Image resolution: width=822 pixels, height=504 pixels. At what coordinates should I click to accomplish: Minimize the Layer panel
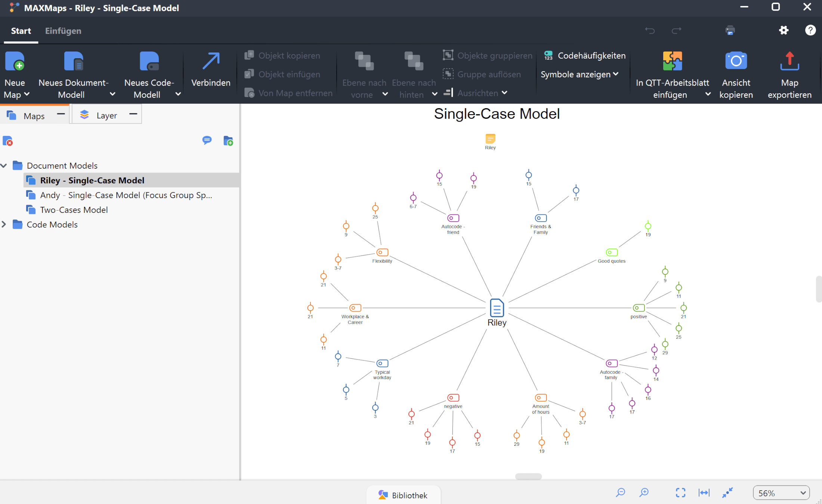[133, 114]
